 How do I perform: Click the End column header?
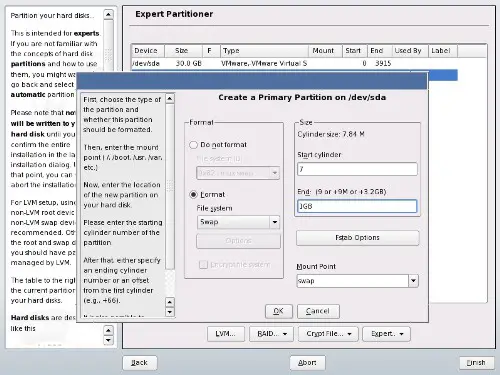coord(380,51)
